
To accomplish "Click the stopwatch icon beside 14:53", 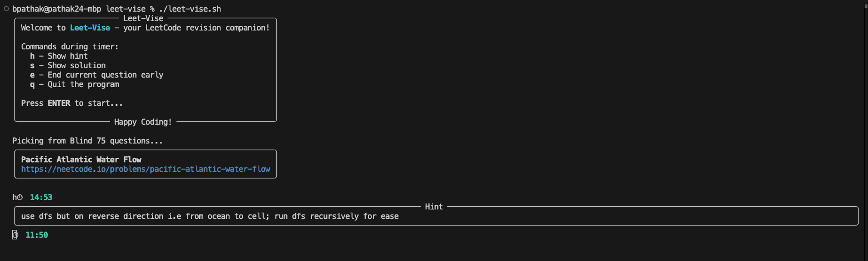I will coord(19,197).
